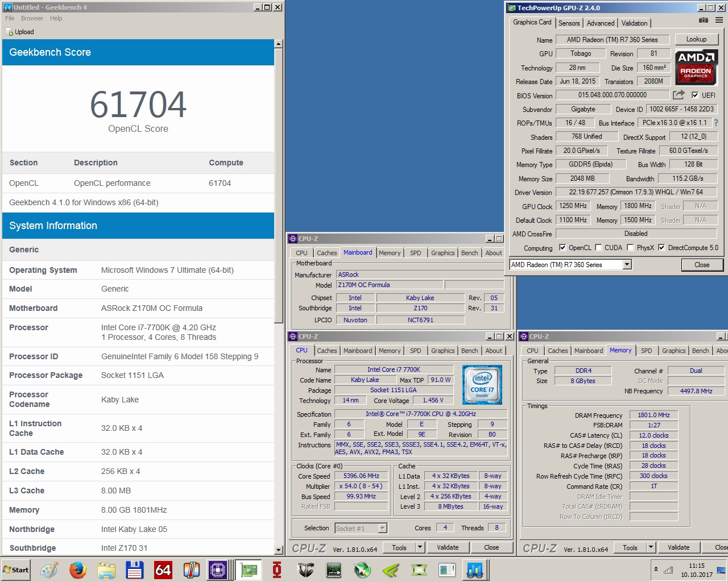Click the AMD Radeon Graphics logo
This screenshot has height=582, width=728.
click(x=696, y=67)
